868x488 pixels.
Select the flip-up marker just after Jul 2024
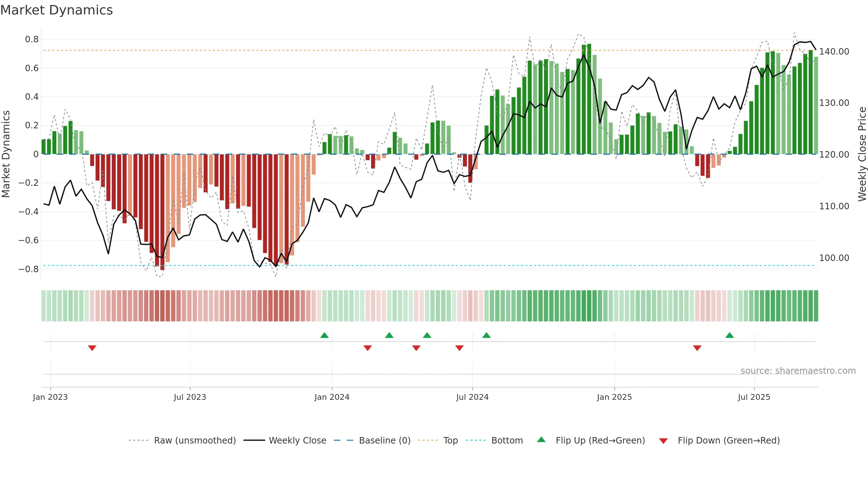pos(486,335)
